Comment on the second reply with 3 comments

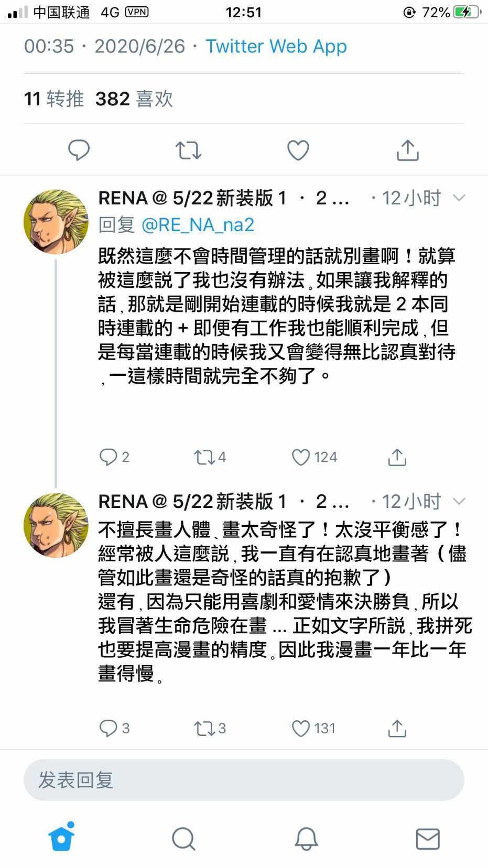[x=109, y=728]
